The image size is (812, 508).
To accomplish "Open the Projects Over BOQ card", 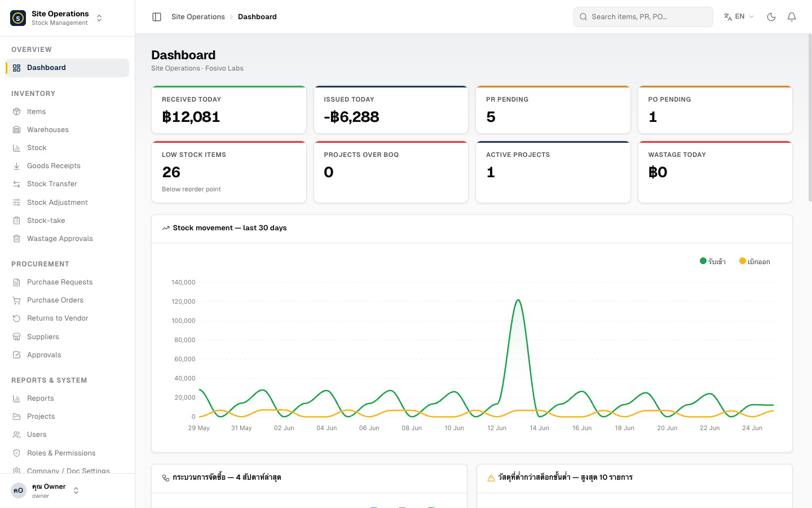I will coord(391,172).
